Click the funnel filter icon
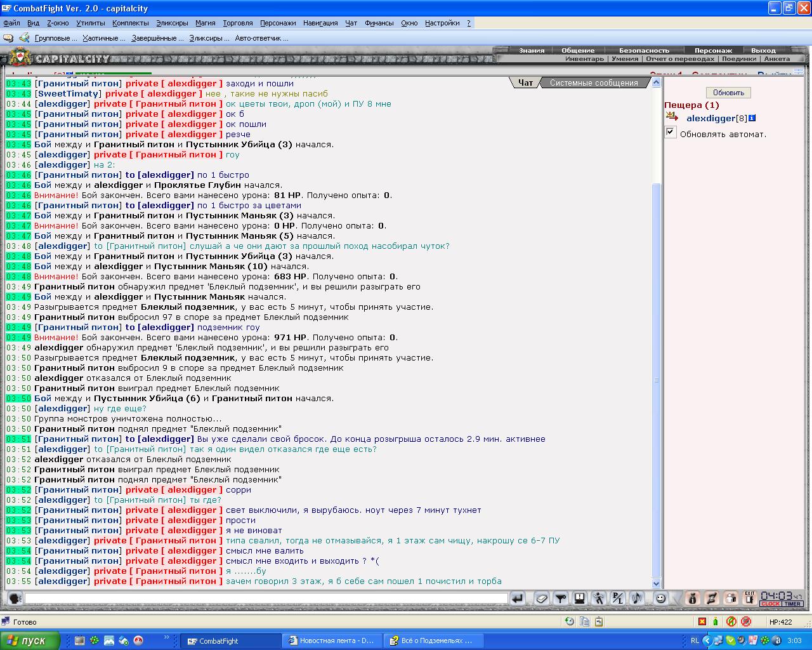Screen dimensions: 812x650 click(560, 598)
